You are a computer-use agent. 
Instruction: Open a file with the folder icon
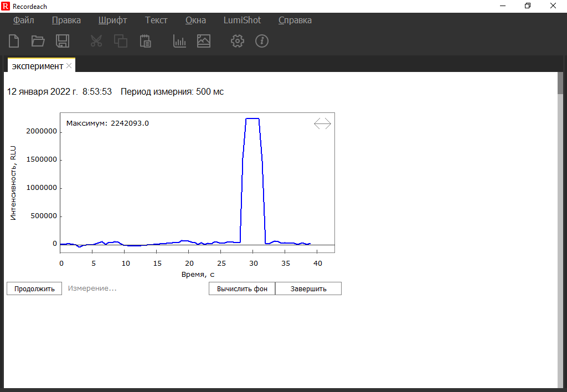[38, 41]
